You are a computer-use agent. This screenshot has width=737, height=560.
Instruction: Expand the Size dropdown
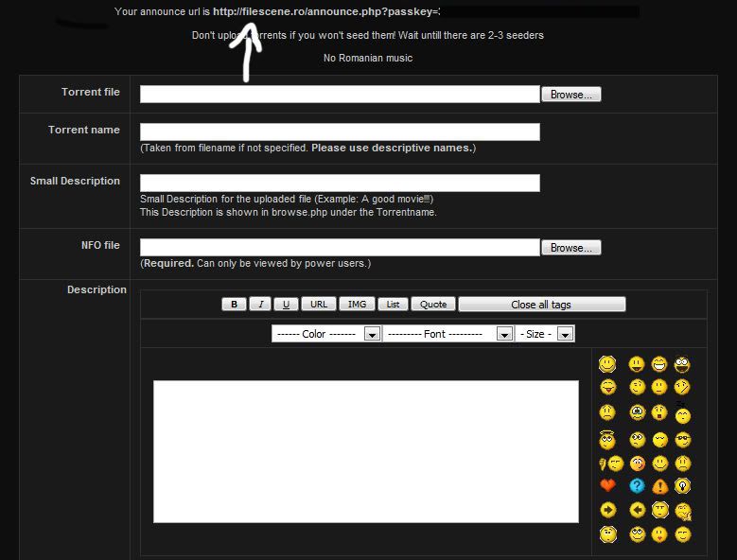[565, 334]
